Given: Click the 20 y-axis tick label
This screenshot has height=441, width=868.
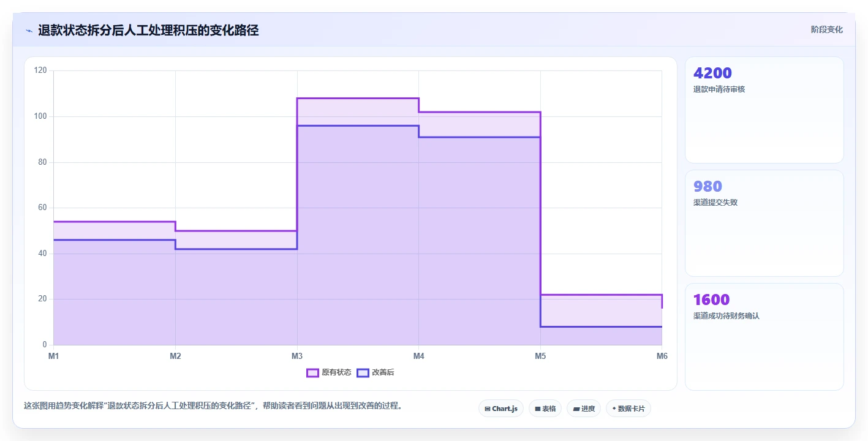Looking at the screenshot, I should point(42,299).
